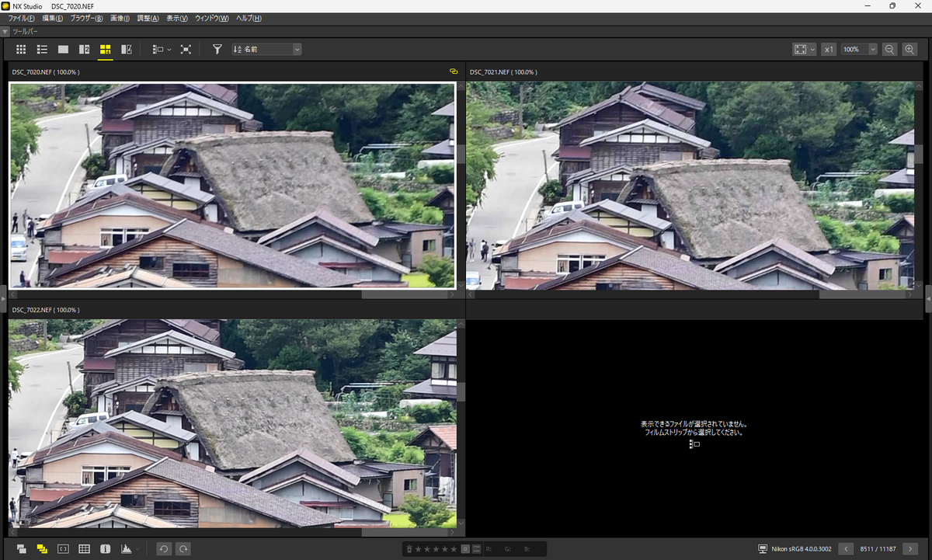
Task: Go to the next image arrow
Action: tap(909, 549)
